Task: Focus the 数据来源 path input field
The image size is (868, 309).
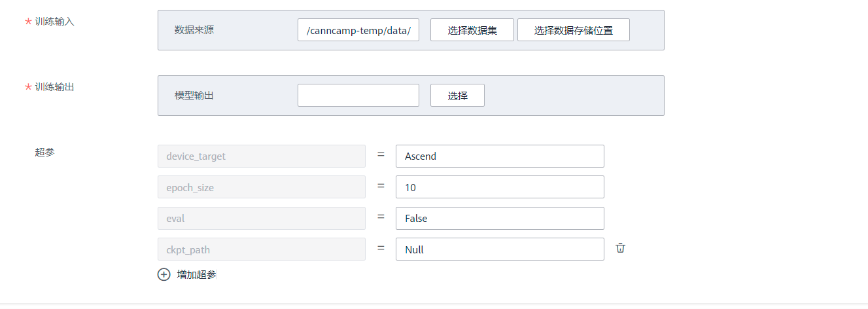Action: tap(358, 30)
